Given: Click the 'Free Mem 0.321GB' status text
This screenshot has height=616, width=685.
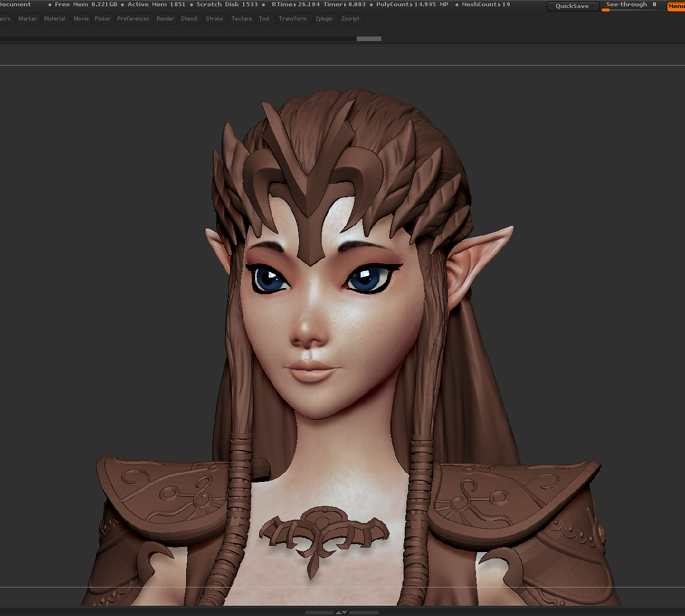Looking at the screenshot, I should point(86,5).
